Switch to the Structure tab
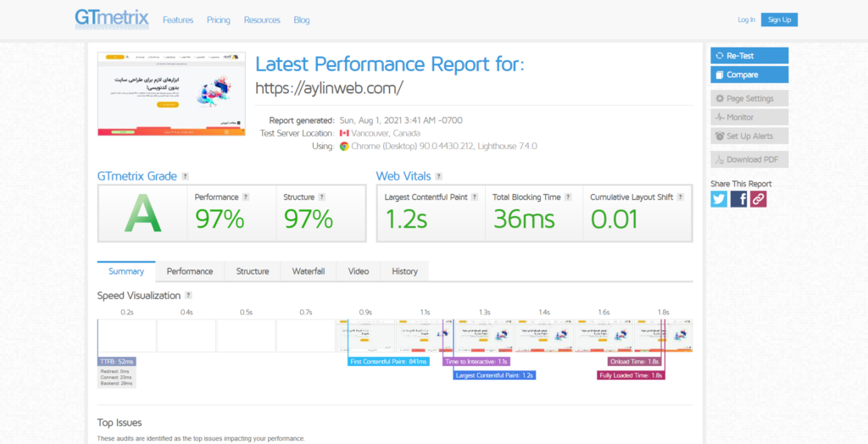 (253, 271)
